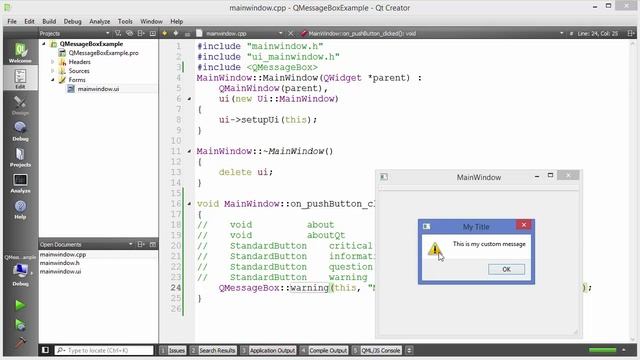Image resolution: width=640 pixels, height=360 pixels.
Task: Toggle the sidebar visibility button
Action: [45, 350]
